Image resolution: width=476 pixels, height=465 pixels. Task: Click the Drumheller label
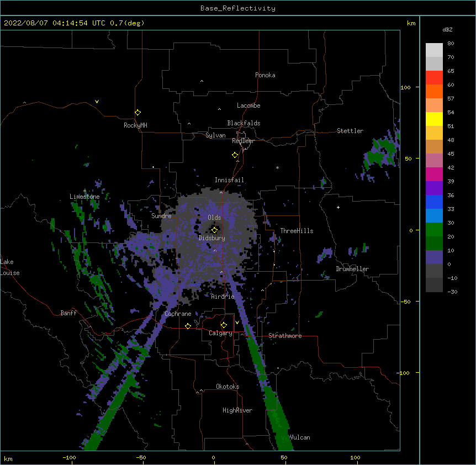[352, 269]
